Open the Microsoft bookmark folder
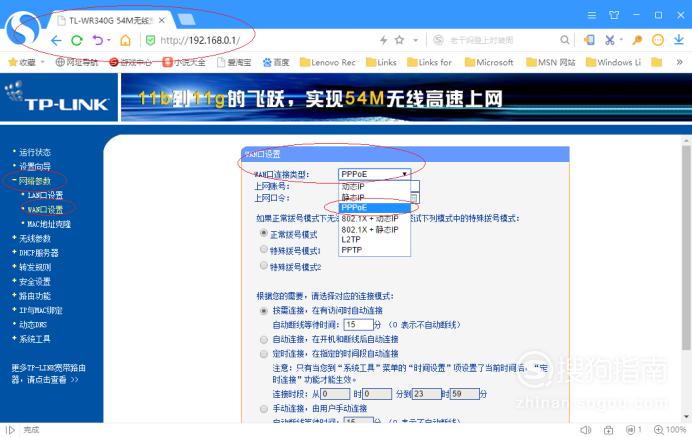 (x=489, y=62)
